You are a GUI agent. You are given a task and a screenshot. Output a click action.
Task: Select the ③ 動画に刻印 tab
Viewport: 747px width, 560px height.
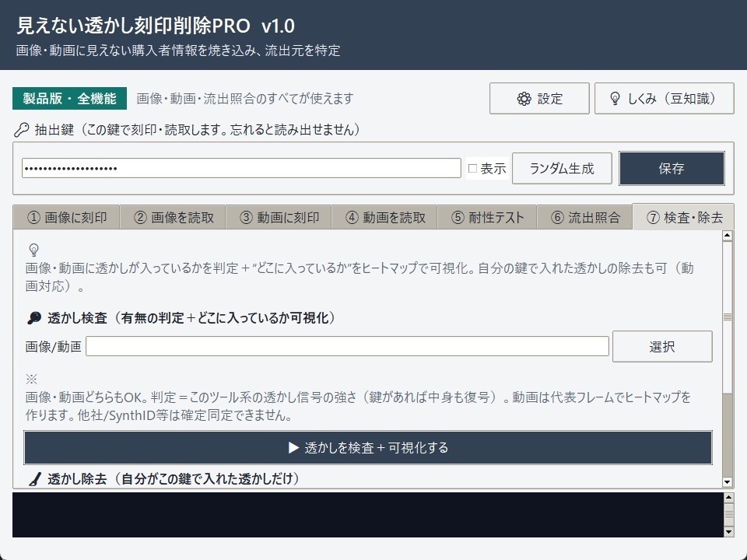pyautogui.click(x=279, y=218)
